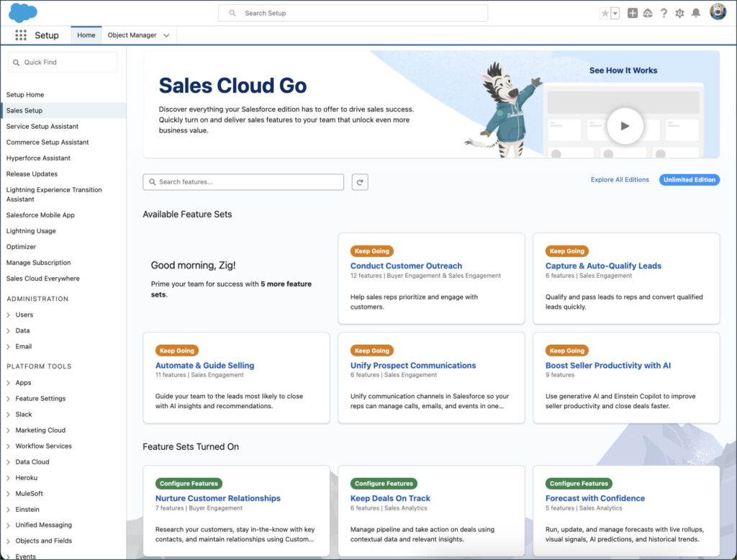Open the user profile avatar
737x560 pixels.
point(718,12)
